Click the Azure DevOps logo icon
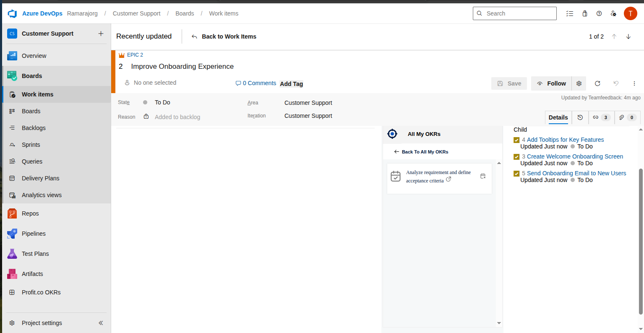 point(12,13)
